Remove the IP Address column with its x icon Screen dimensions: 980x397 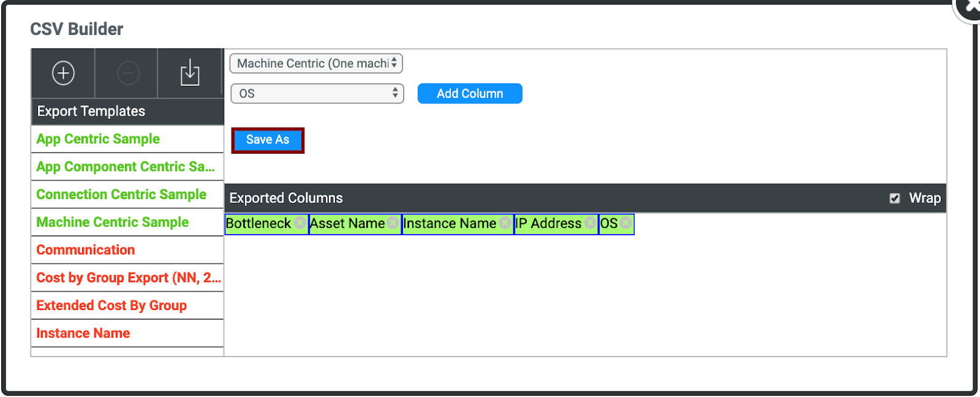point(590,224)
